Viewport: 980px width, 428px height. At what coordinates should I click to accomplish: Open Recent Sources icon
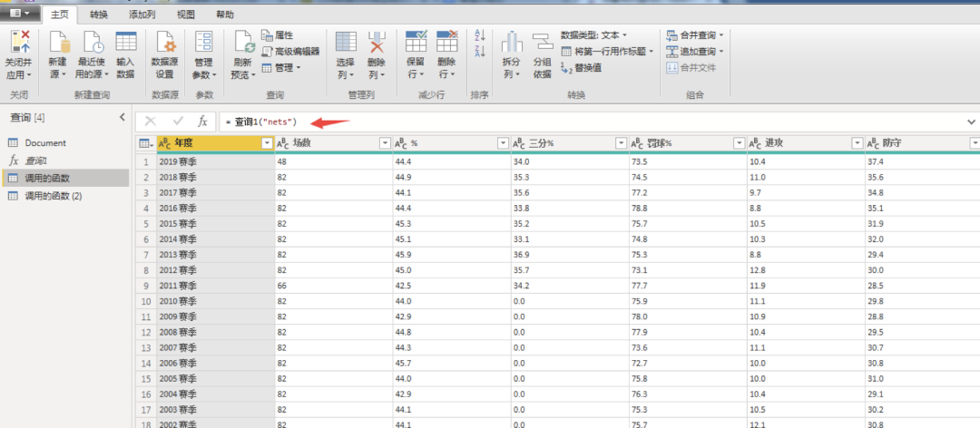click(x=92, y=43)
